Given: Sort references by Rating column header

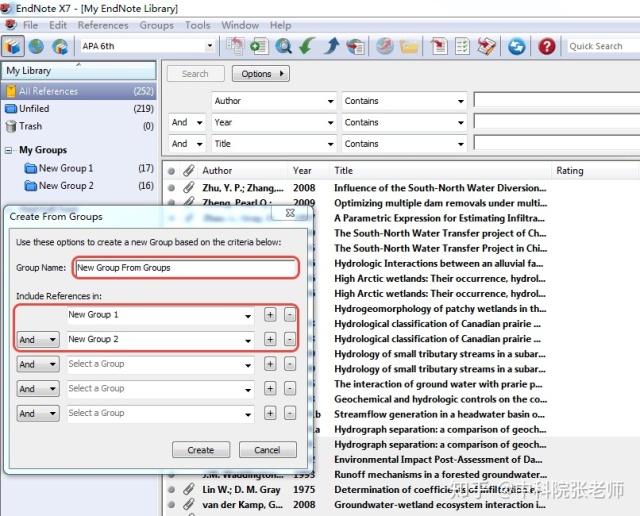Looking at the screenshot, I should (595, 171).
